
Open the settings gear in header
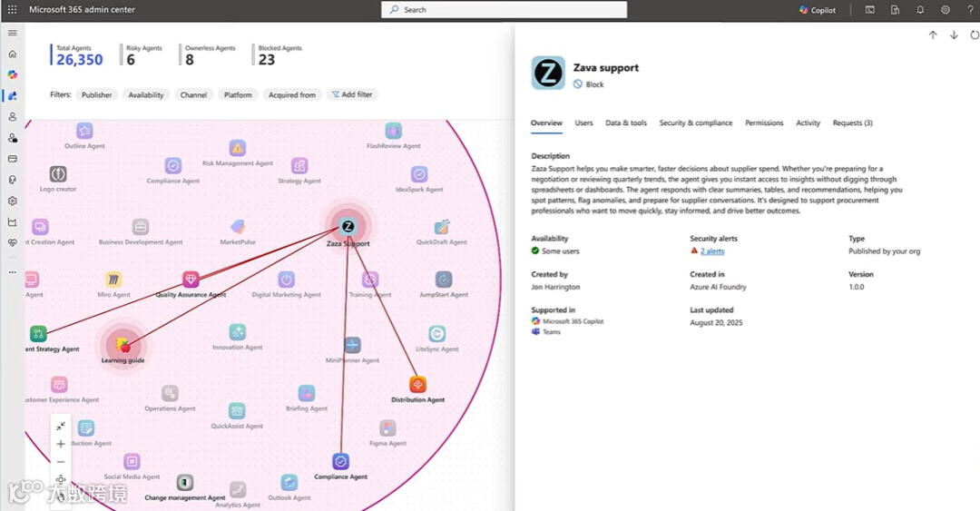coord(945,10)
